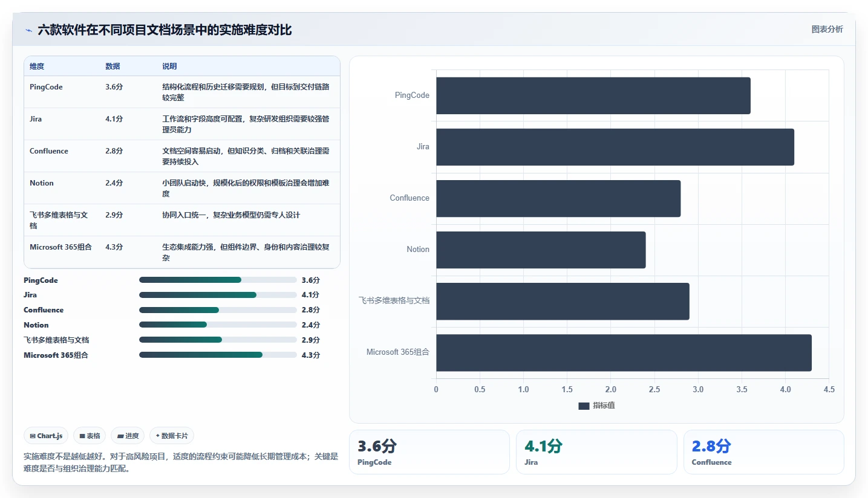Click the Microsoft 365组合 y-axis label
The height and width of the screenshot is (498, 868).
pyautogui.click(x=398, y=352)
